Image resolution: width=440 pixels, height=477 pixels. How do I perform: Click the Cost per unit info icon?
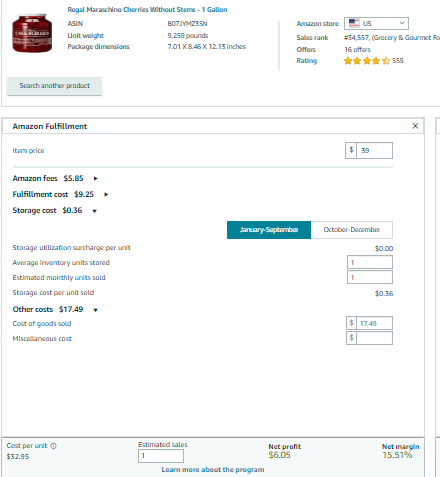[x=53, y=446]
